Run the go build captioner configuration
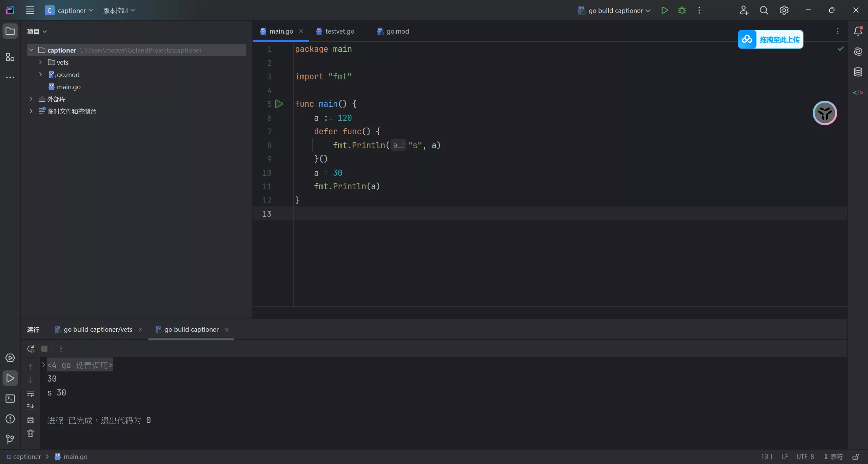868x464 pixels. [x=665, y=10]
